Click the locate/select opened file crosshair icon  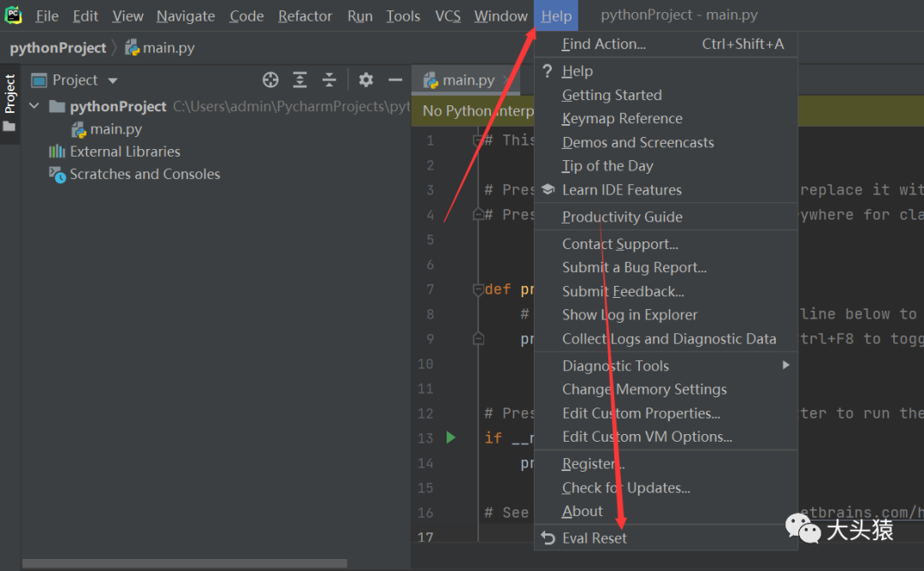270,80
